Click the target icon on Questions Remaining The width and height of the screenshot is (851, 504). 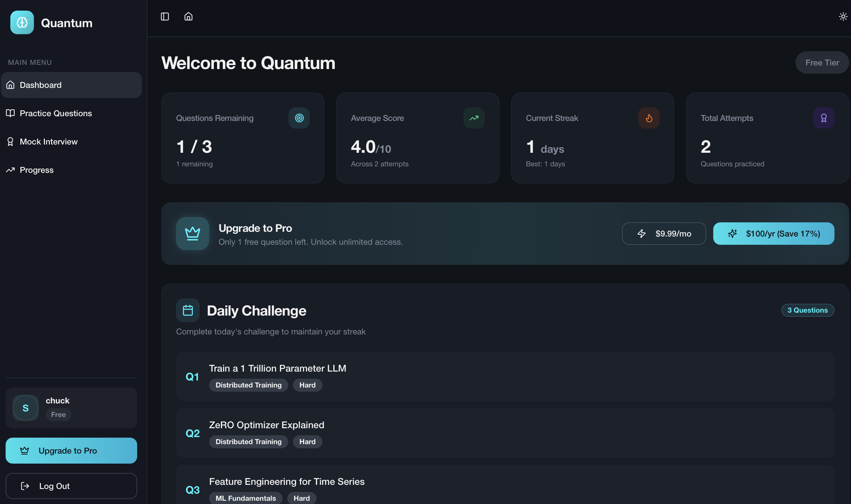[x=299, y=118]
